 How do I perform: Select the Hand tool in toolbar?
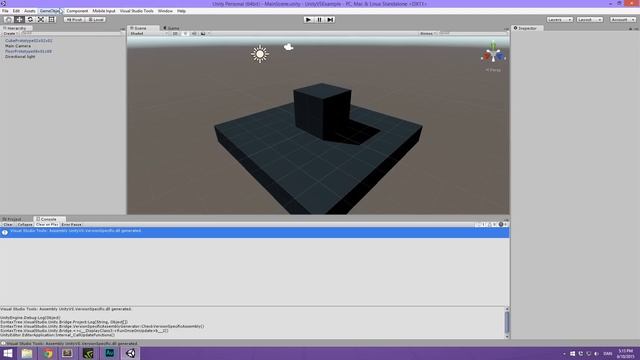(8, 20)
